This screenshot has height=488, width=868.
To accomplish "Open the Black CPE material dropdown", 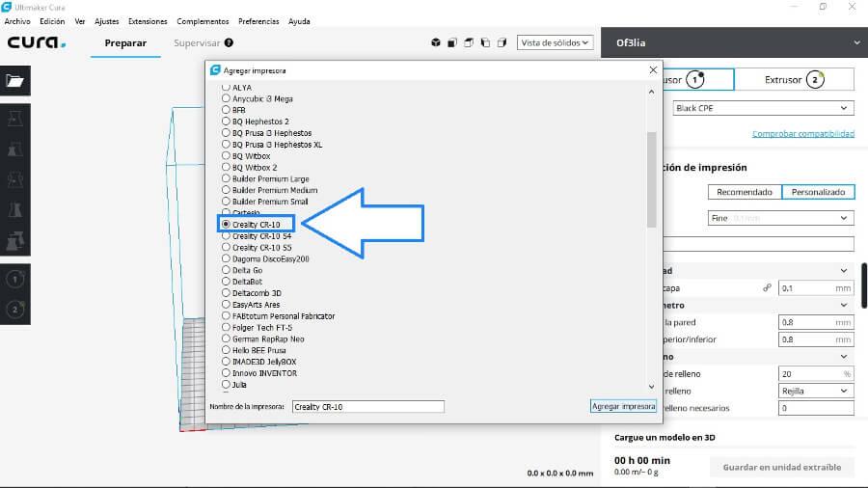I will (763, 109).
